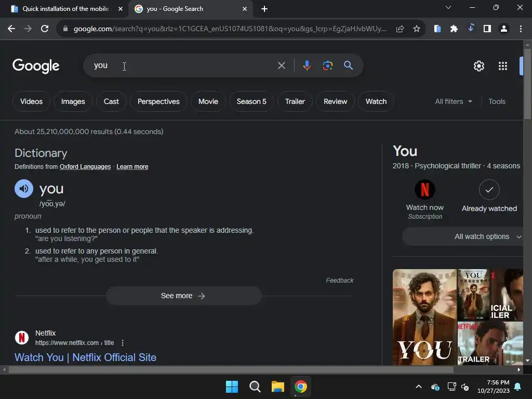The image size is (532, 399).
Task: Select the Movie filter chip
Action: pos(208,101)
